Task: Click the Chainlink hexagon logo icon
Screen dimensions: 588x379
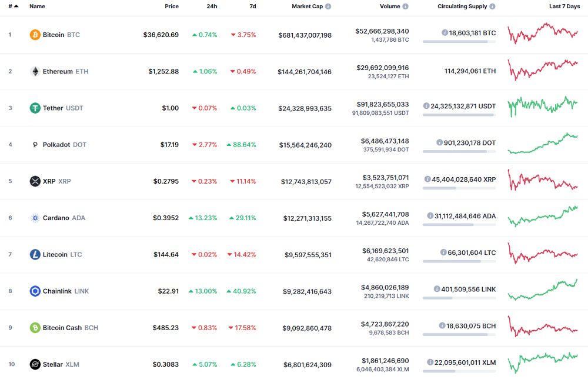Action: point(35,291)
